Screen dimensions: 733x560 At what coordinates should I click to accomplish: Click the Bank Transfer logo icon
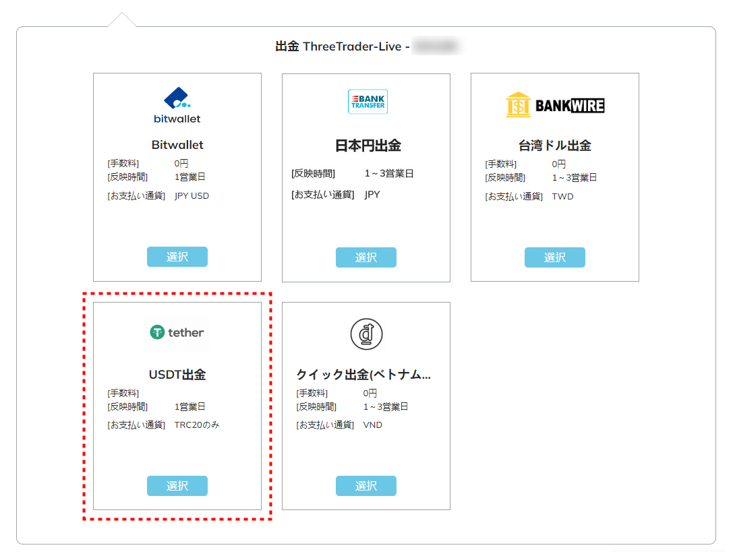pyautogui.click(x=368, y=101)
